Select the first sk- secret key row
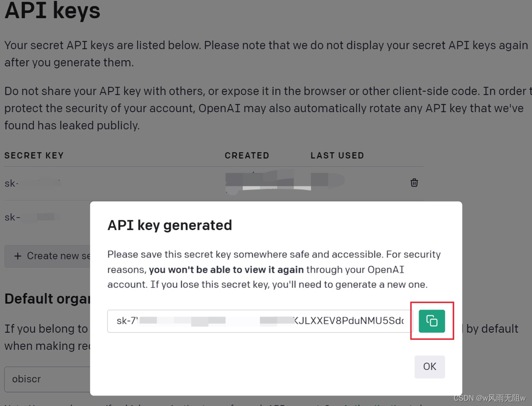532x406 pixels. [214, 183]
